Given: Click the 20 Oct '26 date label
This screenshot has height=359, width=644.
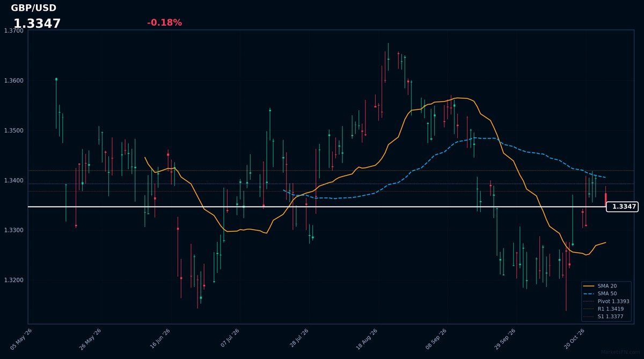Looking at the screenshot, I should coord(574,339).
